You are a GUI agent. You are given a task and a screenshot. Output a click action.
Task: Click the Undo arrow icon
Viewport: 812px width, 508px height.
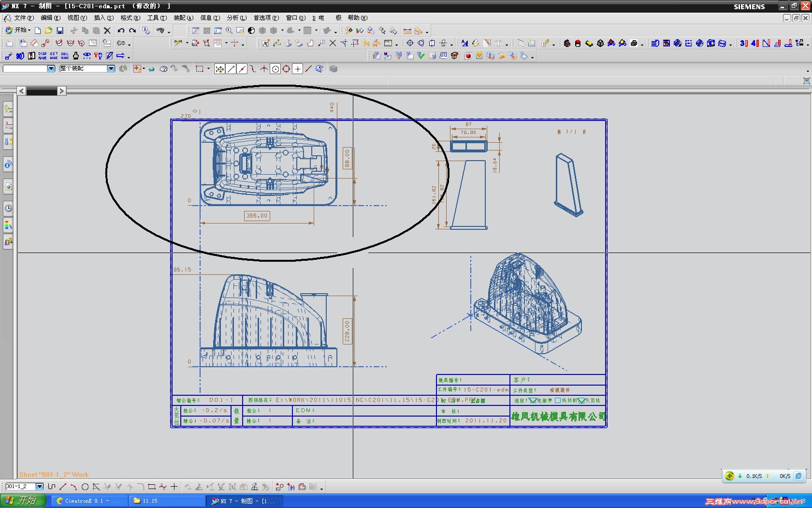[x=121, y=30]
